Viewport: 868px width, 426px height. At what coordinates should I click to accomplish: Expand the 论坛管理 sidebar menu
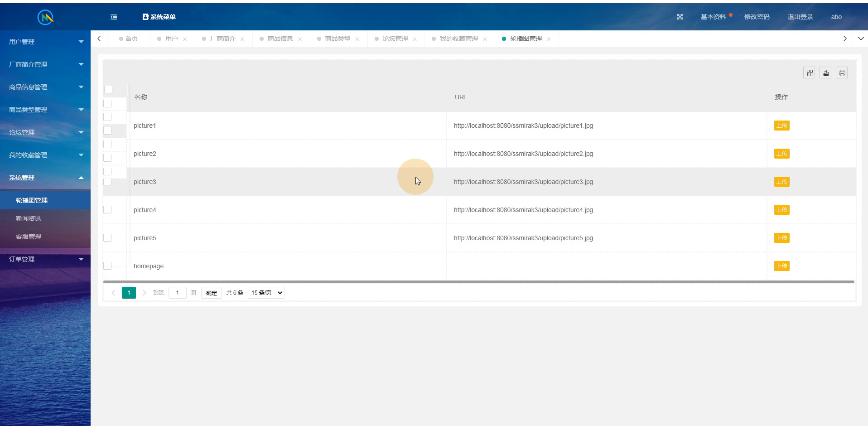click(45, 132)
